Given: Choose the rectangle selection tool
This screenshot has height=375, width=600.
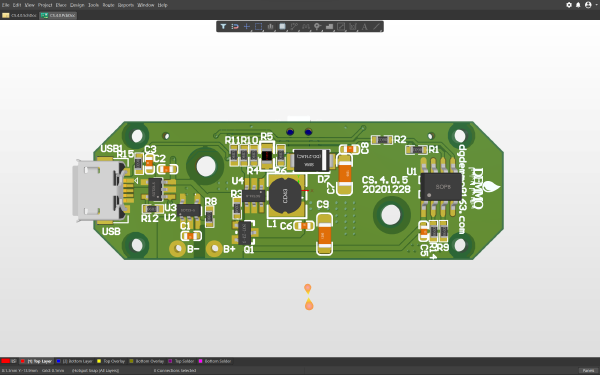Looking at the screenshot, I should click(259, 26).
